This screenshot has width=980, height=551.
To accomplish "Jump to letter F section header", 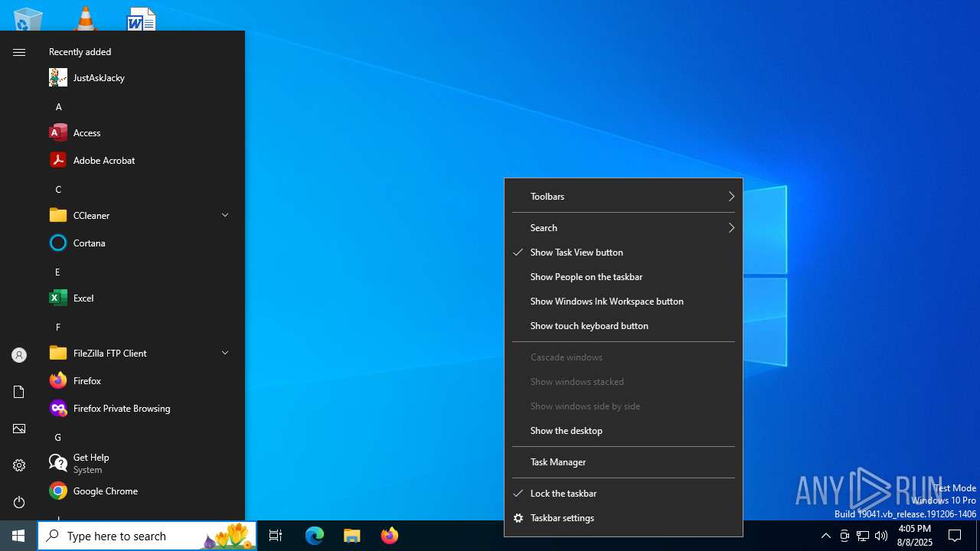I will click(x=58, y=328).
